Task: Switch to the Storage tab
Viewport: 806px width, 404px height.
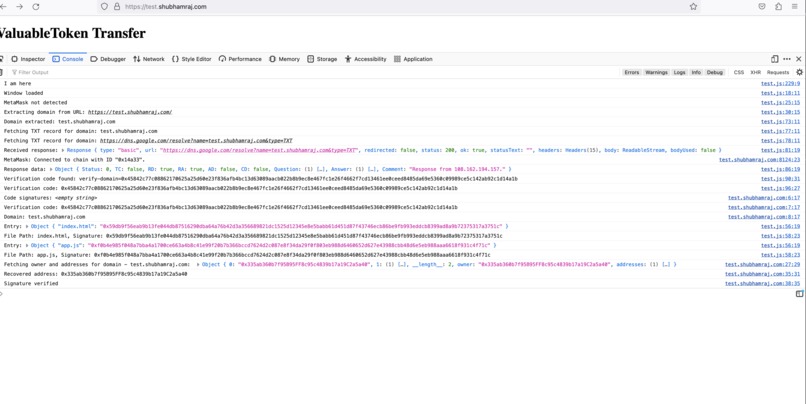Action: pyautogui.click(x=322, y=59)
